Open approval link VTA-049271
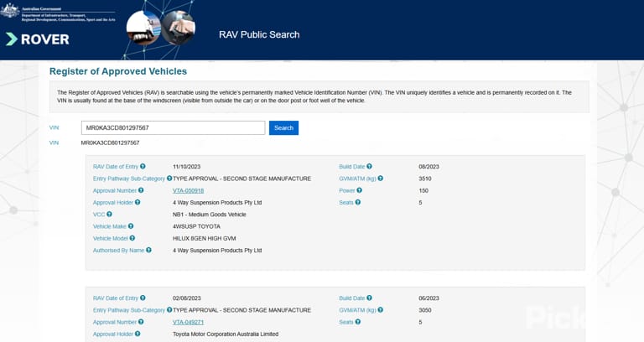644x342 pixels. [x=188, y=322]
